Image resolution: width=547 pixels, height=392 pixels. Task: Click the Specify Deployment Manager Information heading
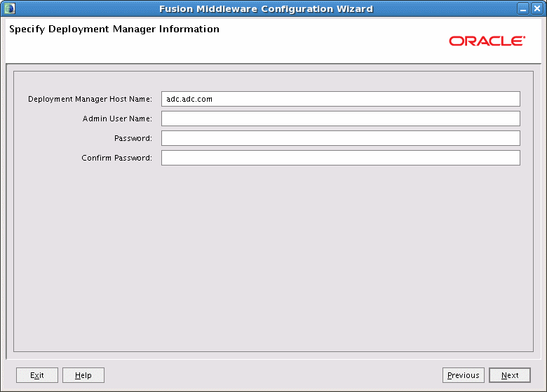[114, 29]
